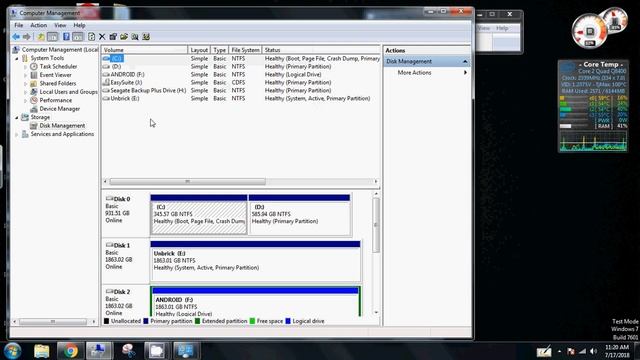Click the Refresh toolbar icon

tap(91, 37)
